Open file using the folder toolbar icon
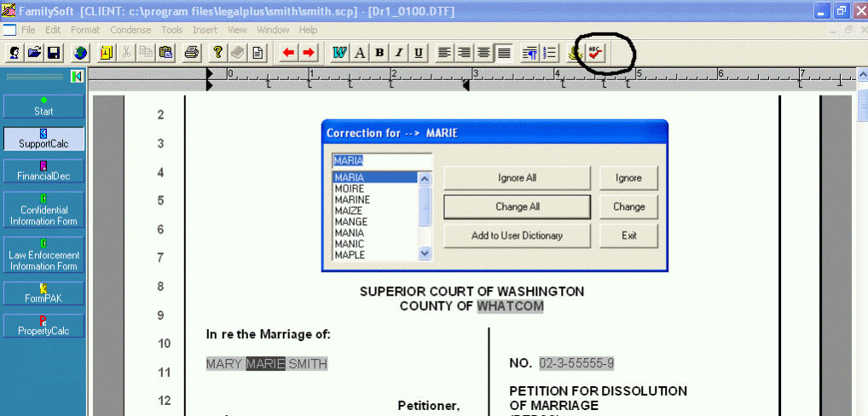Image resolution: width=868 pixels, height=416 pixels. pyautogui.click(x=34, y=53)
